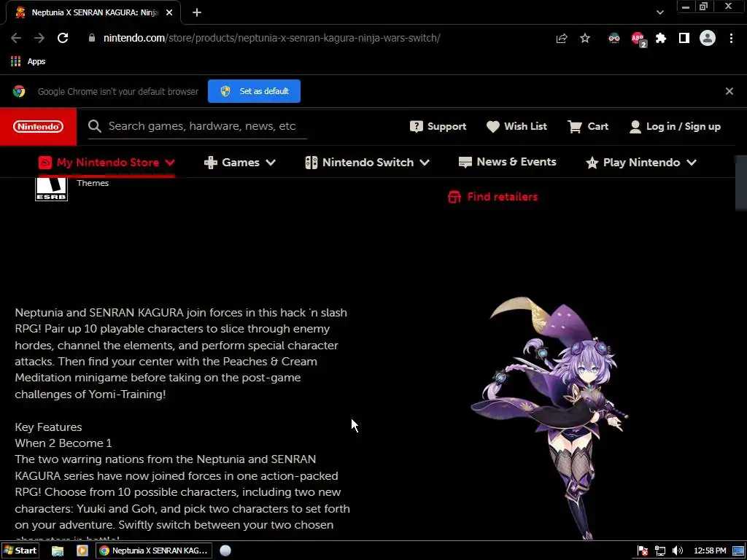The width and height of the screenshot is (747, 560).
Task: Open the Cart link
Action: [588, 127]
